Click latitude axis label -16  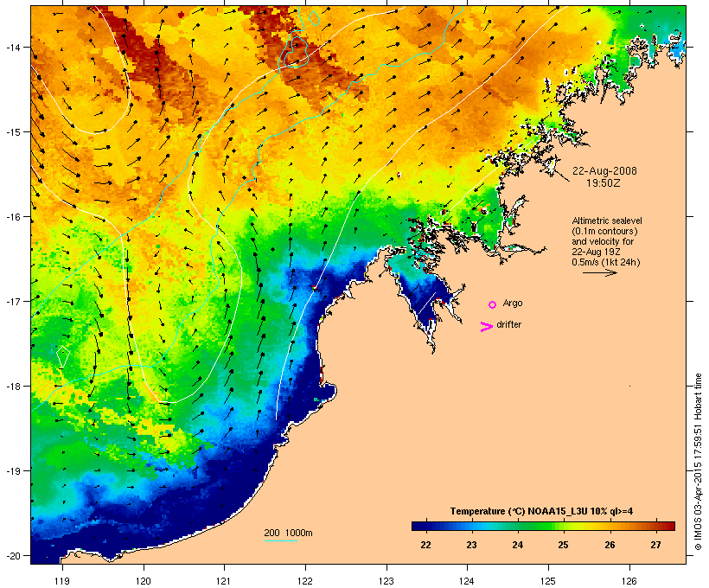coord(12,217)
